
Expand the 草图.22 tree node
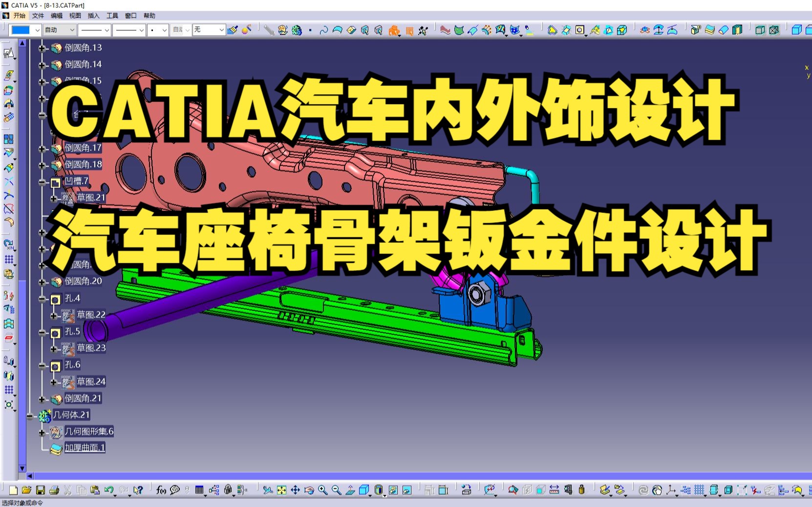pos(54,316)
